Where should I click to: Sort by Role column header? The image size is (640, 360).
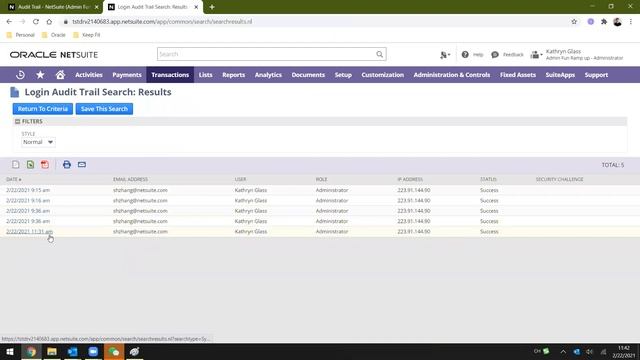tap(321, 179)
